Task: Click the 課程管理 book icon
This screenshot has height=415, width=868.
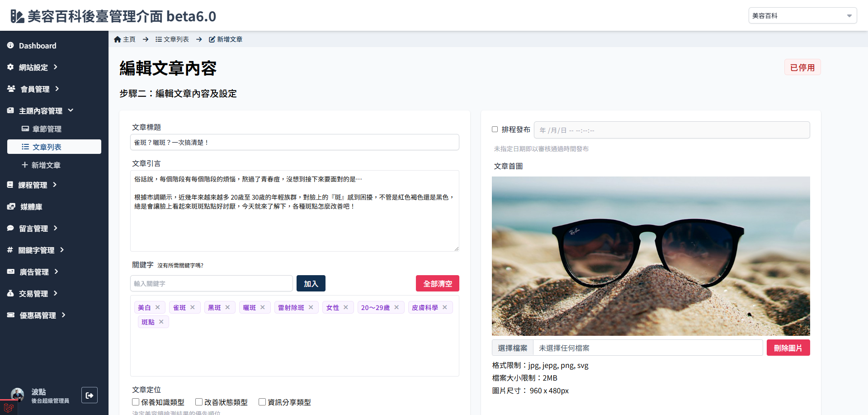Action: (10, 185)
